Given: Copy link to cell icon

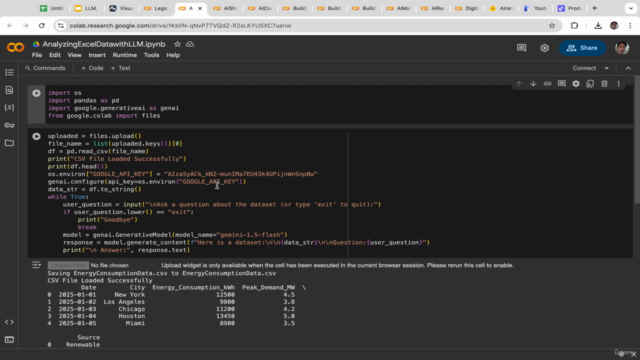Looking at the screenshot, I should click(x=547, y=84).
